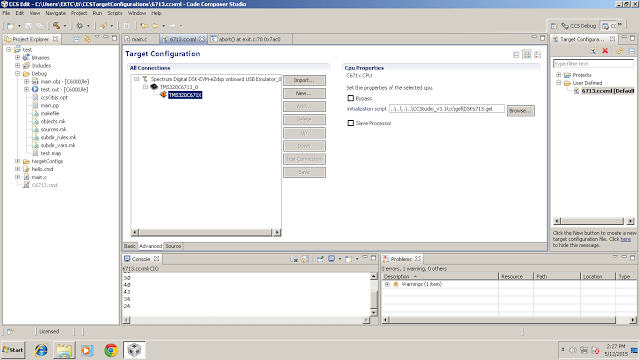The width and height of the screenshot is (640, 360).
Task: Switch to the Basic tab
Action: click(130, 246)
